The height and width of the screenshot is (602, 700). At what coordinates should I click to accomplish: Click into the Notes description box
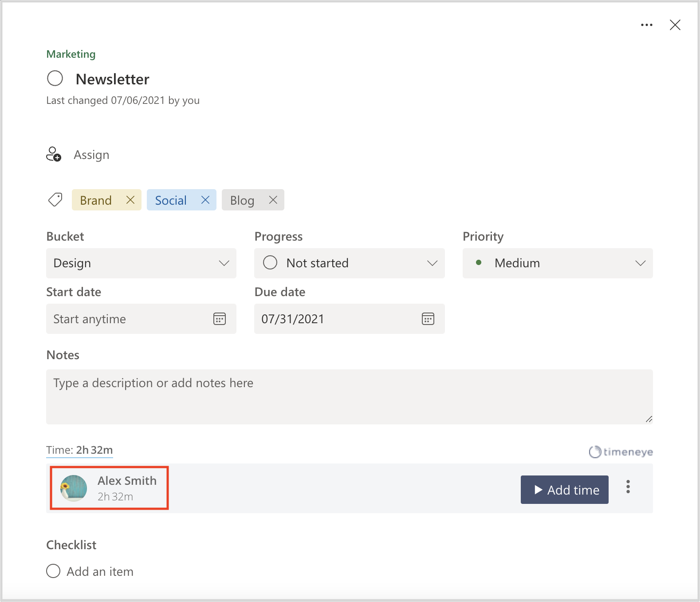[350, 397]
